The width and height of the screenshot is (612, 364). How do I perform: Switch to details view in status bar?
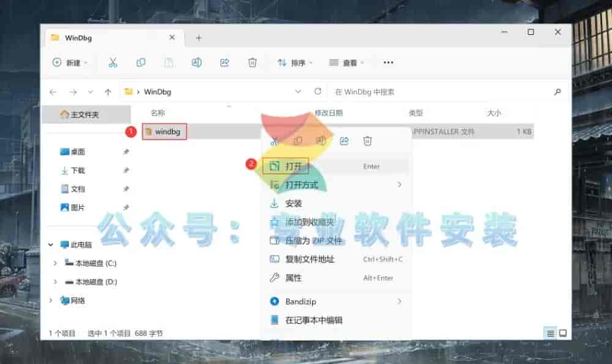(x=550, y=333)
